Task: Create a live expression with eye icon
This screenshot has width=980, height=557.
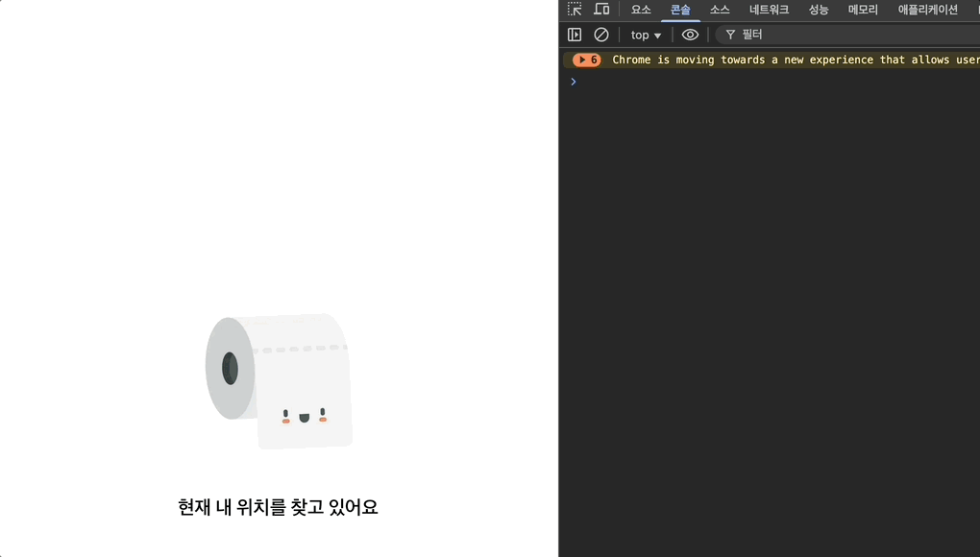Action: 690,35
